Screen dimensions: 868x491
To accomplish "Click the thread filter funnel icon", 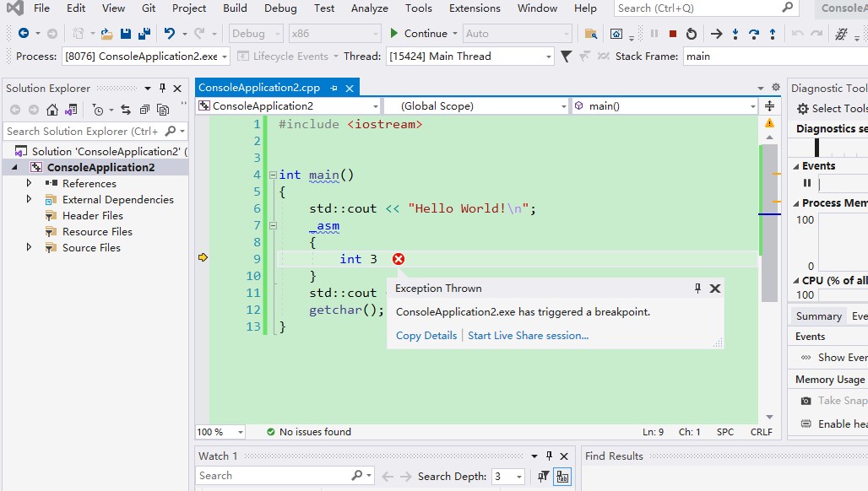I will coord(566,57).
